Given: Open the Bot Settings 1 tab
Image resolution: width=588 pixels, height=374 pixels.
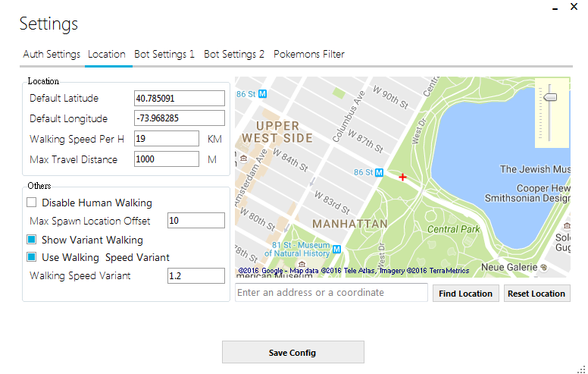Looking at the screenshot, I should [x=164, y=55].
